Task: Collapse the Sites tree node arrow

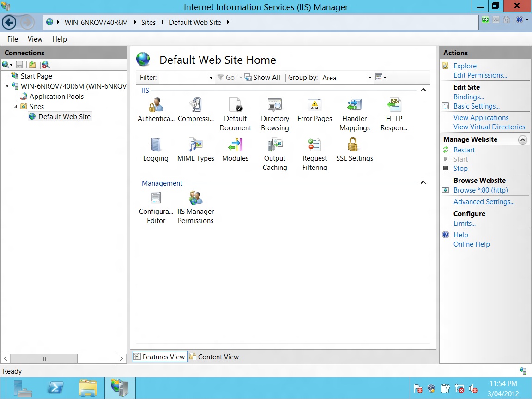Action: [x=15, y=107]
